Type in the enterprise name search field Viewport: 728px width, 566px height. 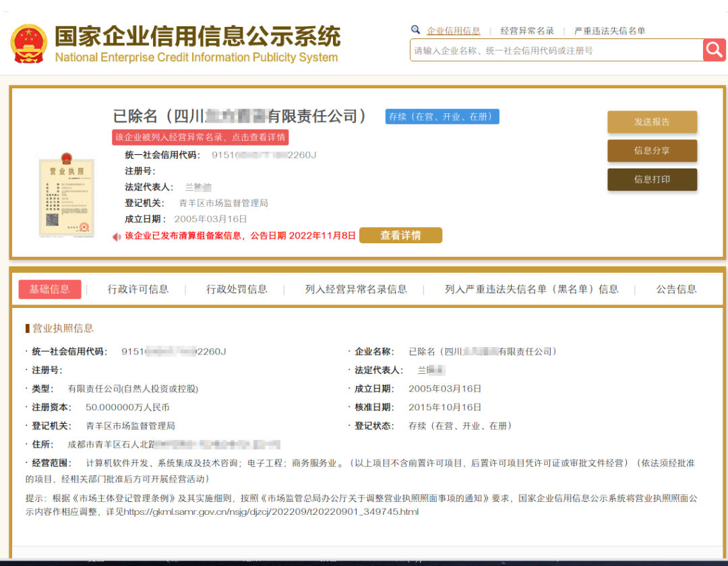[555, 51]
